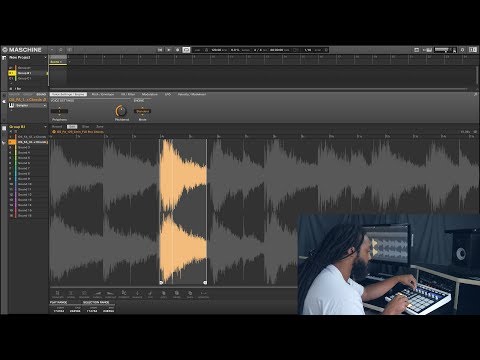Open the LFO page
480x360 pixels.
pyautogui.click(x=168, y=94)
